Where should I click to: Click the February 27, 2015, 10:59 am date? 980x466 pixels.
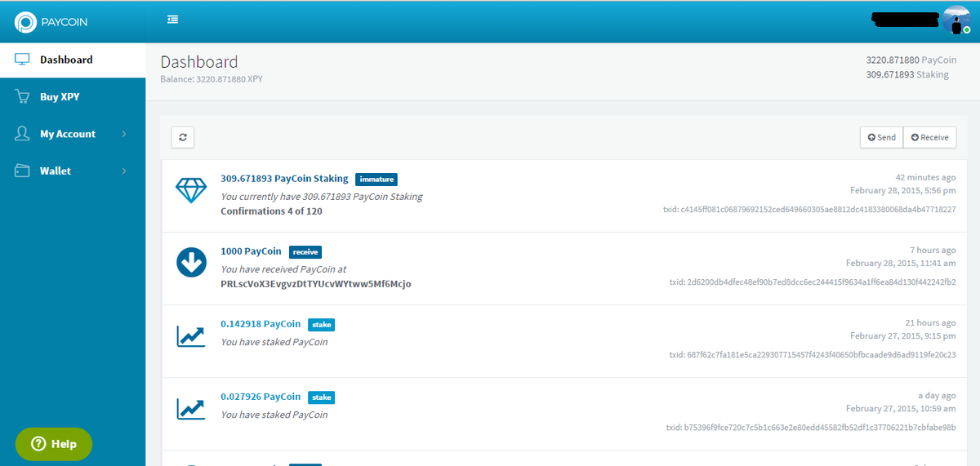(x=901, y=408)
